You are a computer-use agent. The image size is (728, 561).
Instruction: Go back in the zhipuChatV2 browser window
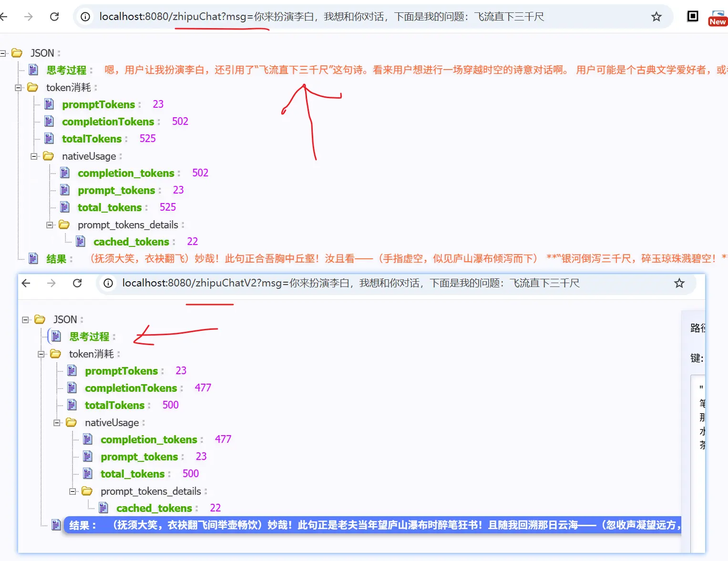click(26, 283)
